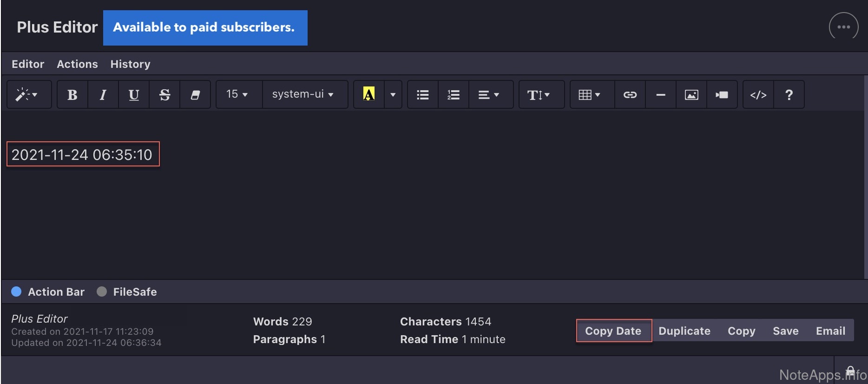Insert an unordered bullet list
Viewport: 868px width, 384px height.
pyautogui.click(x=422, y=95)
